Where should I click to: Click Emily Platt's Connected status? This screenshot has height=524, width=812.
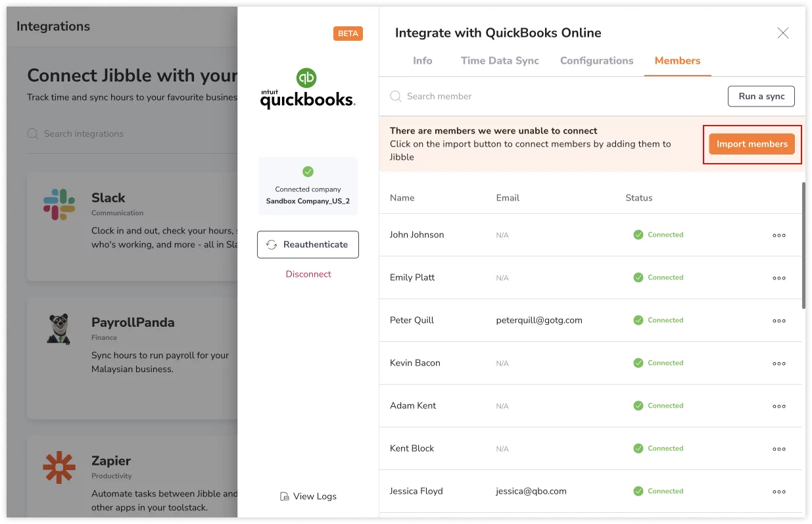coord(658,277)
